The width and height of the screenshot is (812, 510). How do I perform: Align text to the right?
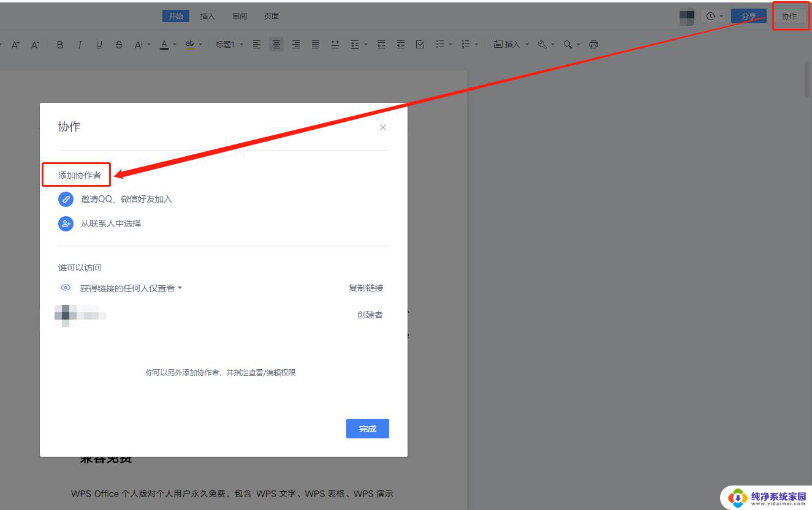(x=296, y=45)
